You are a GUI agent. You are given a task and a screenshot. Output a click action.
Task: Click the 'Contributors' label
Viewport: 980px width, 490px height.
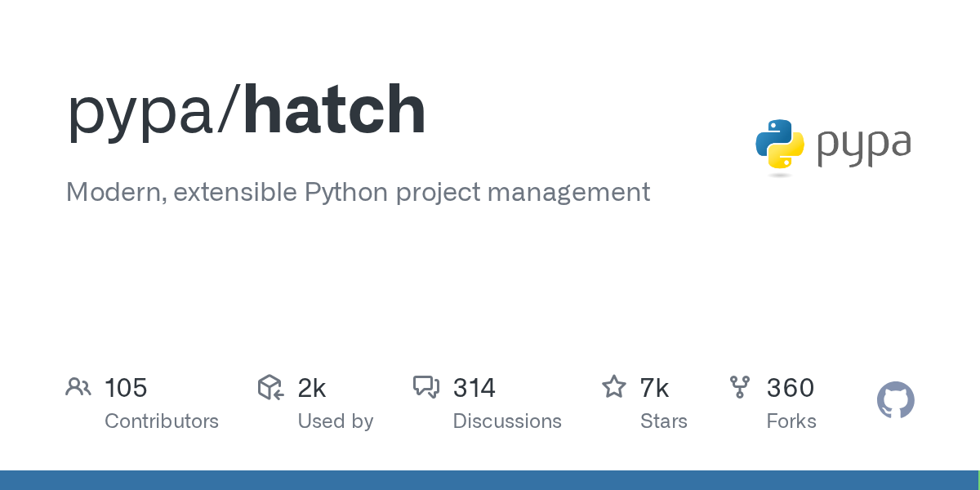pos(162,421)
